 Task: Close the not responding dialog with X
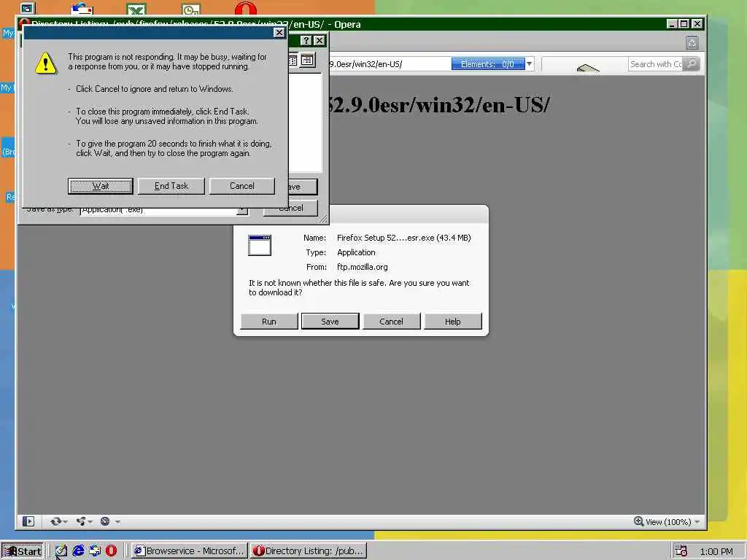pyautogui.click(x=279, y=32)
